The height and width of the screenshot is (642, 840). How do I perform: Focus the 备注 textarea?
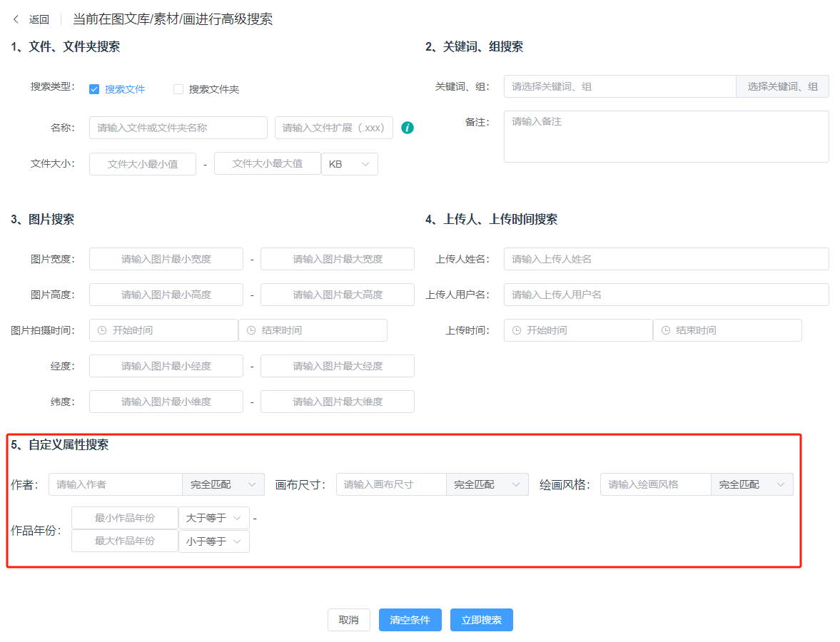[666, 136]
